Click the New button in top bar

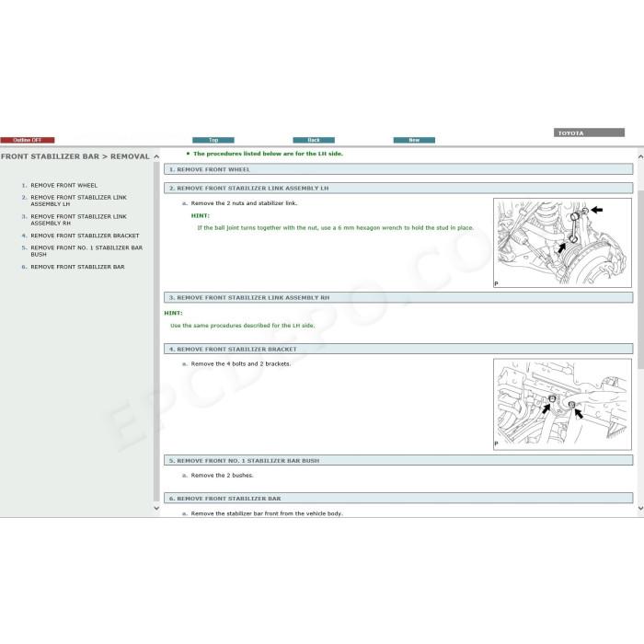(x=414, y=140)
